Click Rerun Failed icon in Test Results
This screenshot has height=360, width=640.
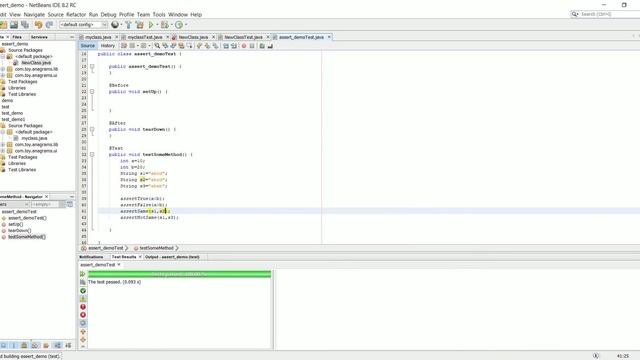click(83, 282)
